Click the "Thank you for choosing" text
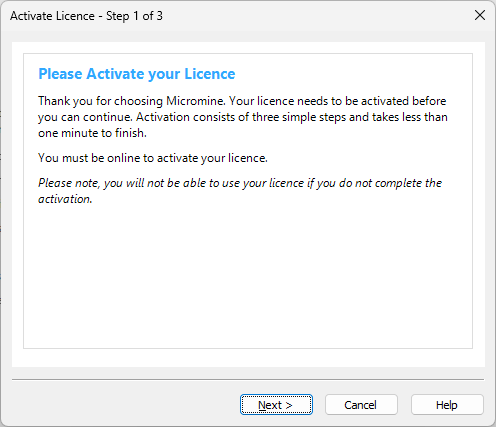 pyautogui.click(x=100, y=101)
